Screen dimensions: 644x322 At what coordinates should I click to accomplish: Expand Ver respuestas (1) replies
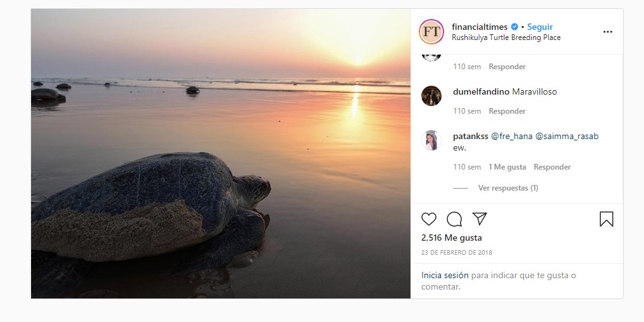click(508, 188)
